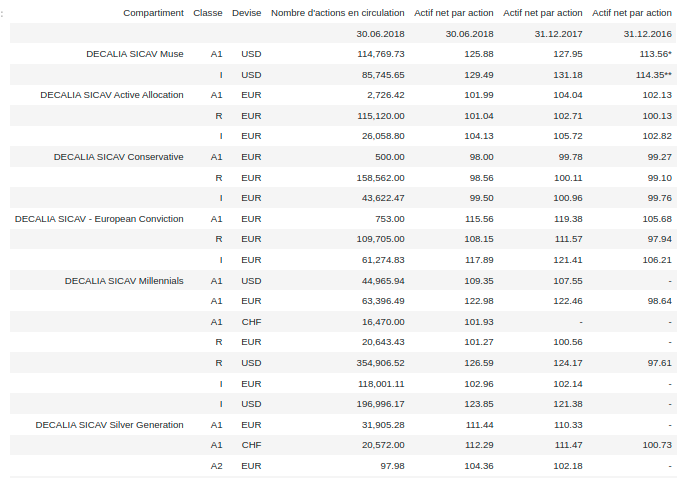Click the value 44,965.94
This screenshot has height=478, width=688.
pos(383,281)
